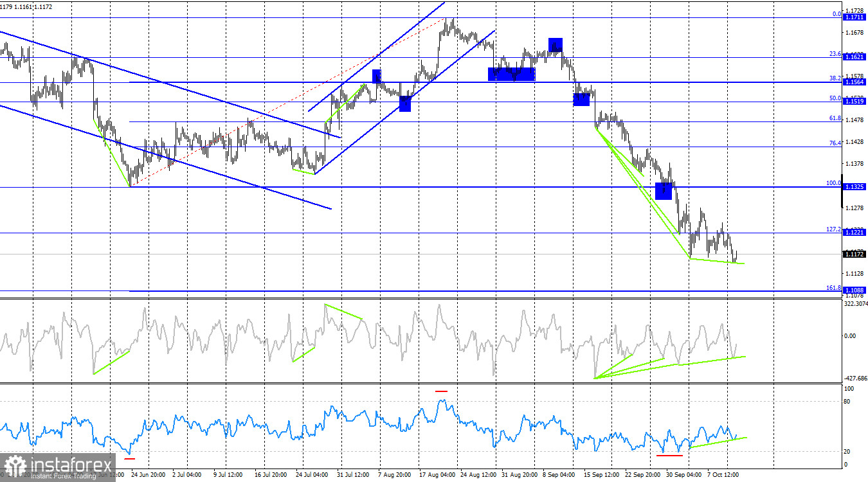
Task: Select the 50.0 Fibonacci level label
Action: [x=835, y=98]
